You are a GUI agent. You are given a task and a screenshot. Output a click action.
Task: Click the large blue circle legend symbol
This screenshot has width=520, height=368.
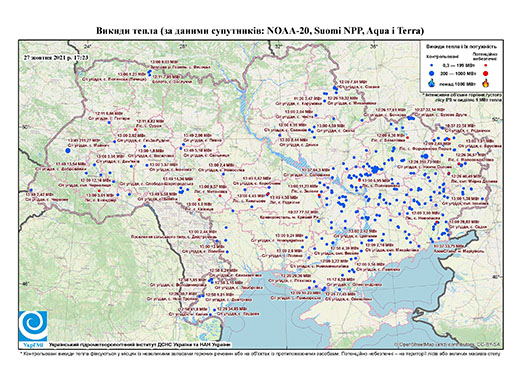pyautogui.click(x=431, y=73)
